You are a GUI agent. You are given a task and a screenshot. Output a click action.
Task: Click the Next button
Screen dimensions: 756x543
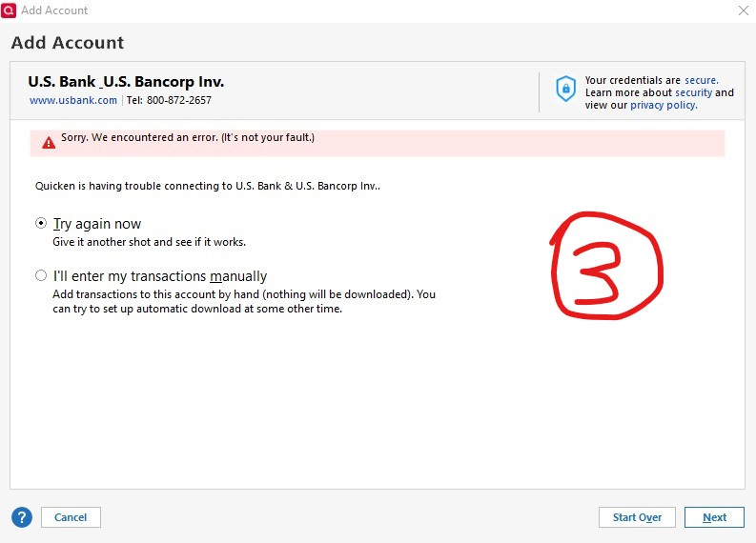714,517
